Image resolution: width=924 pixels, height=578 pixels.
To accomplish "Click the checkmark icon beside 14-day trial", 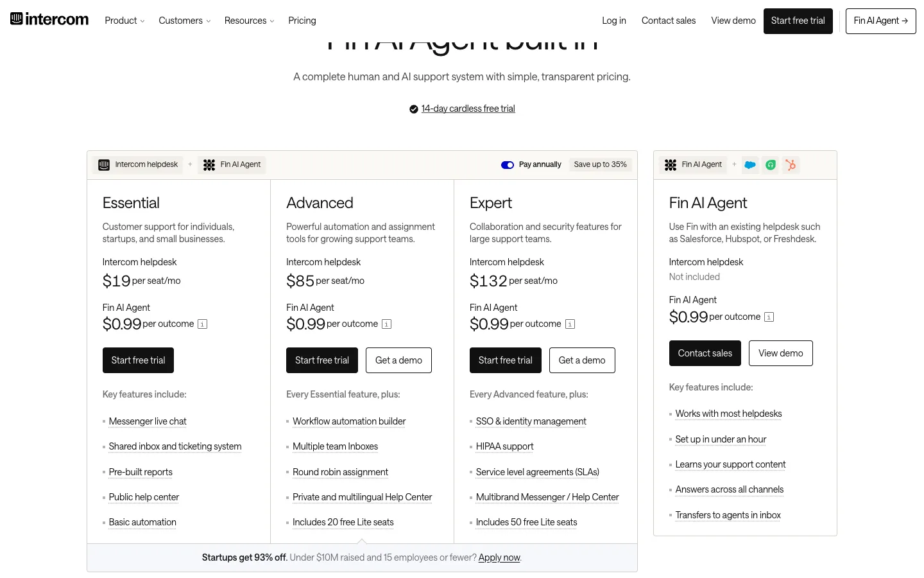I will click(414, 109).
